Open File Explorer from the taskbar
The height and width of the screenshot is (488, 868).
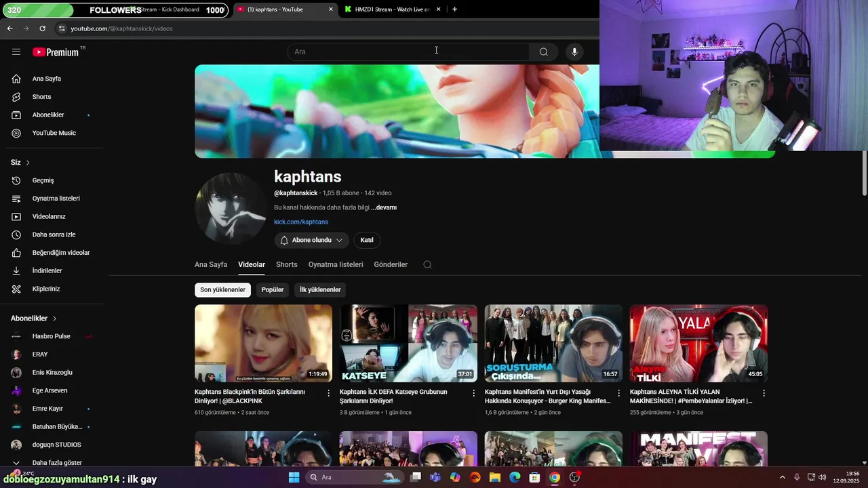coord(495,477)
